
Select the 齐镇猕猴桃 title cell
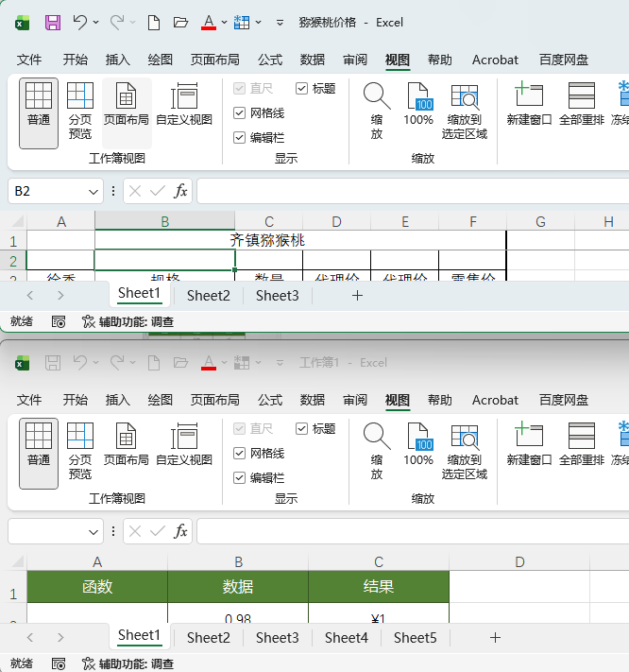(x=300, y=240)
